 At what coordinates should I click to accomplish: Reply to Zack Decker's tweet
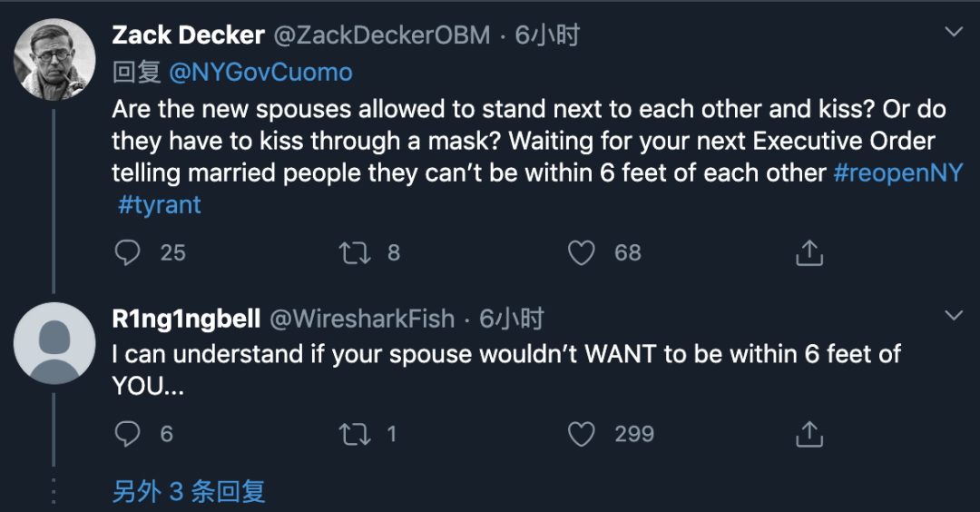(x=128, y=252)
